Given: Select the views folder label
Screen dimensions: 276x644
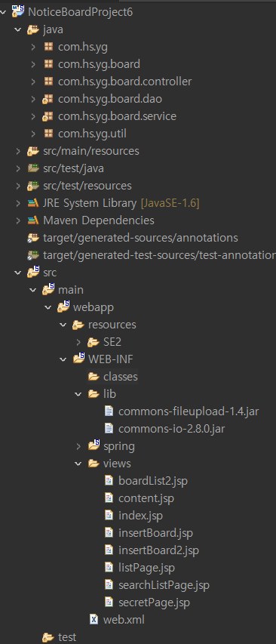Looking at the screenshot, I should tap(117, 464).
